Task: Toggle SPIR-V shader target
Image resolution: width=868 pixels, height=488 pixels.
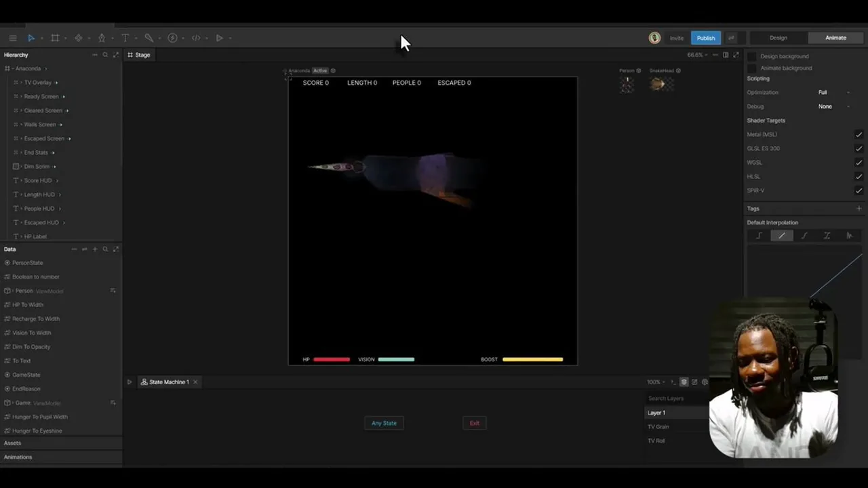Action: pyautogui.click(x=859, y=190)
